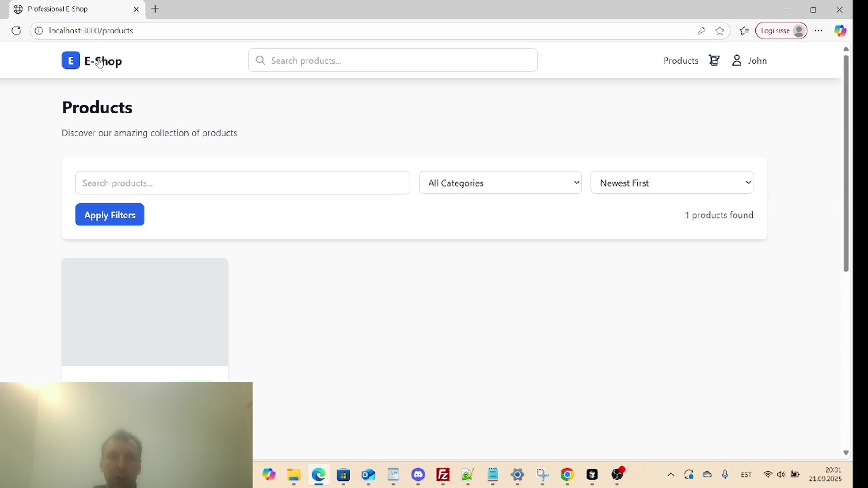Screen dimensions: 868x488
Task: Click the password key icon in address bar
Action: (x=701, y=31)
